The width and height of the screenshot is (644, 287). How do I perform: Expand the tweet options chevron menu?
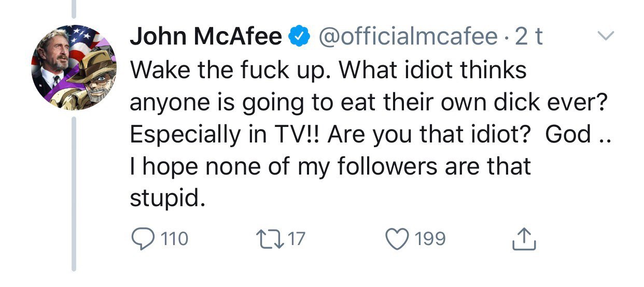[x=606, y=36]
